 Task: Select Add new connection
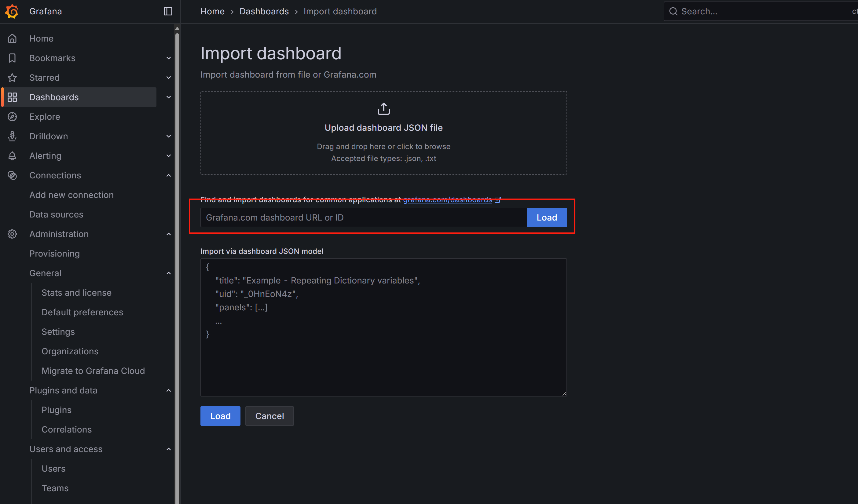[x=71, y=195]
